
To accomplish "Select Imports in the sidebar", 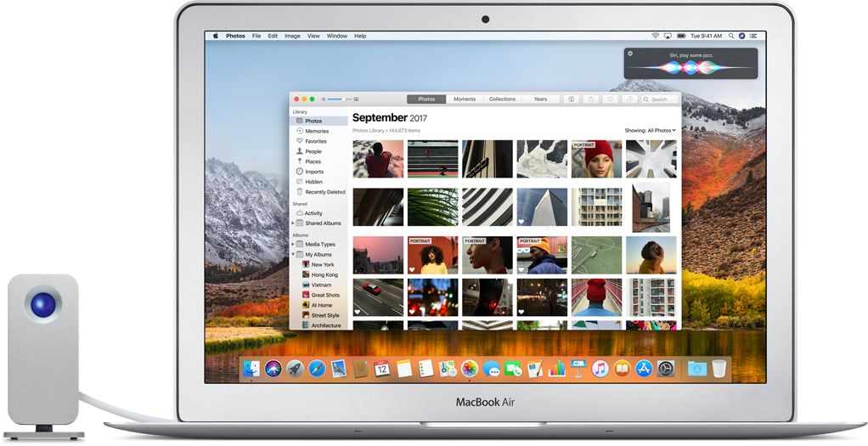I will click(319, 172).
